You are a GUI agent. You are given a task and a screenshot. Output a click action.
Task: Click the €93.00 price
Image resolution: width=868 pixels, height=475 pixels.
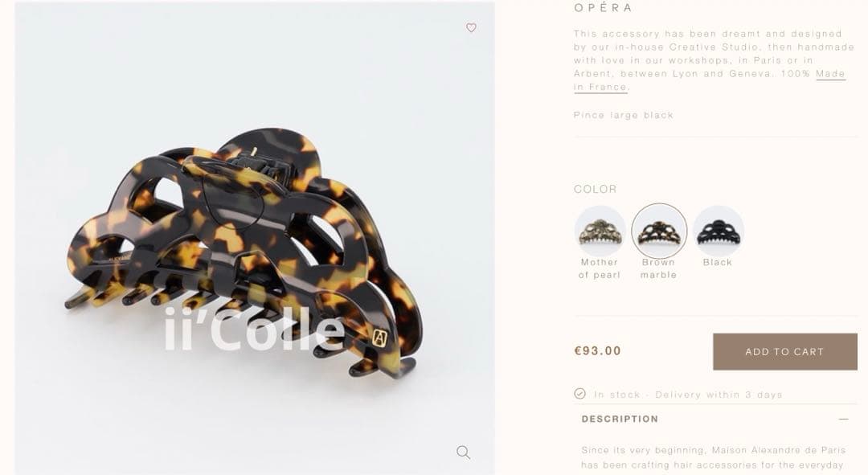click(x=598, y=350)
